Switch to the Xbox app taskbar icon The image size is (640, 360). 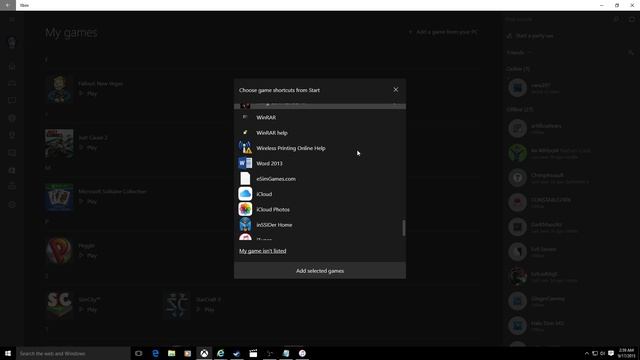point(204,353)
